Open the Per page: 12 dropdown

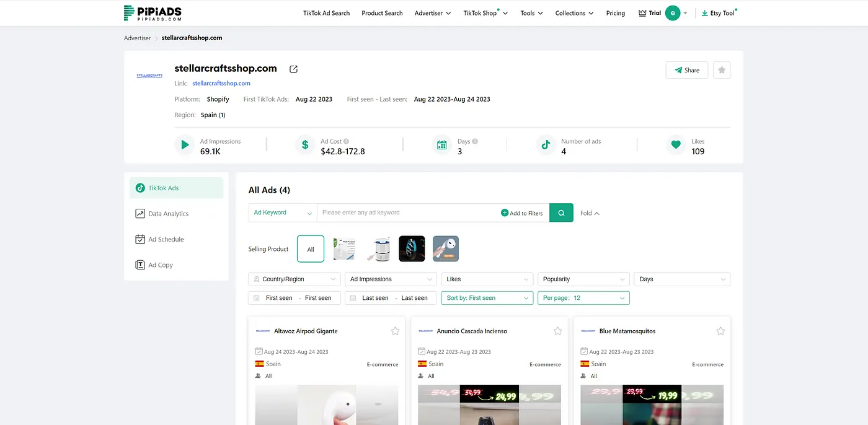[x=583, y=298]
